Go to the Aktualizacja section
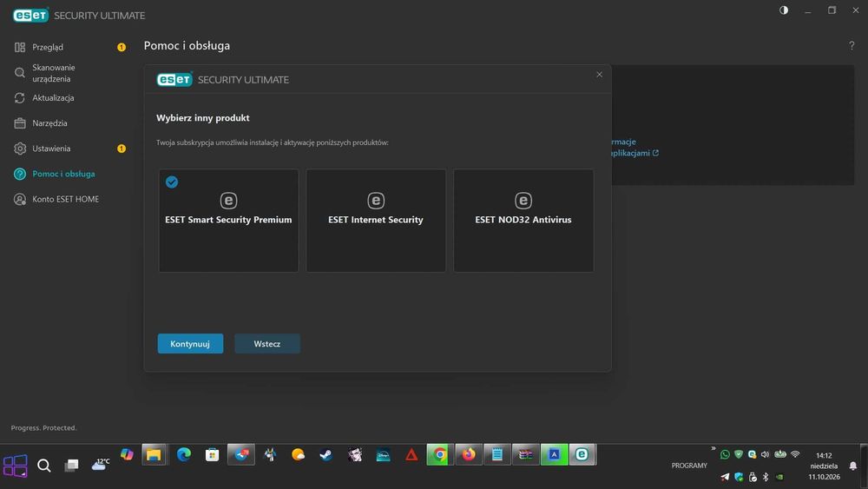This screenshot has width=868, height=489. point(53,98)
